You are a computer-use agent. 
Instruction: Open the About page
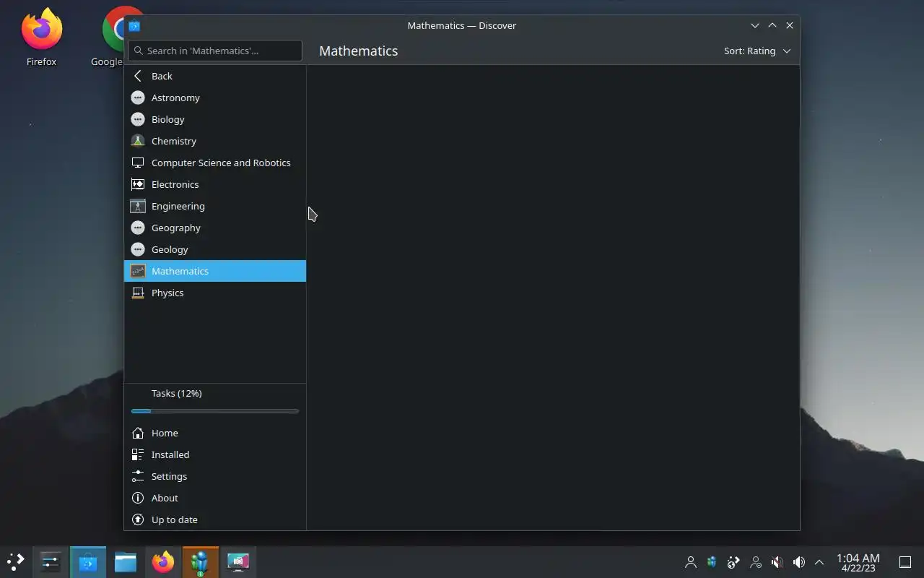(x=215, y=498)
